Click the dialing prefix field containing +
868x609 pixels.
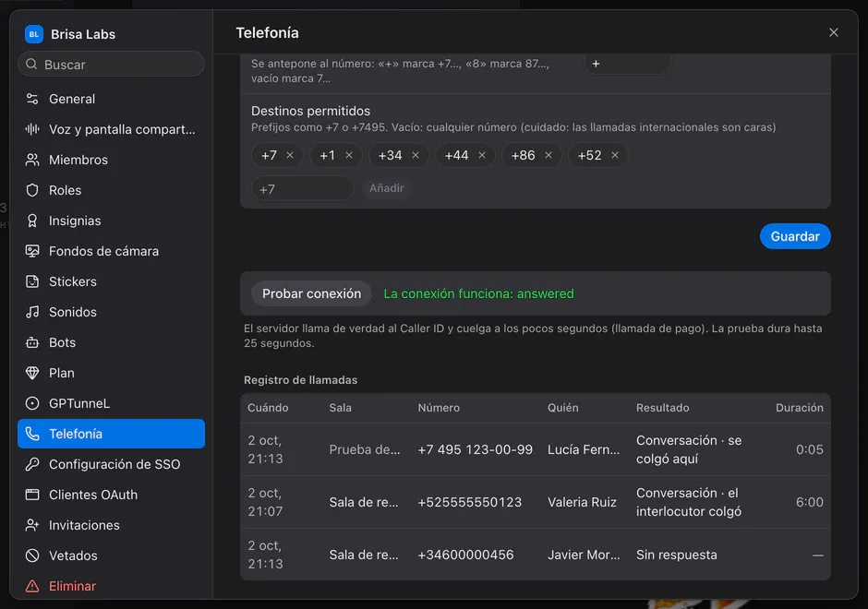click(x=628, y=64)
